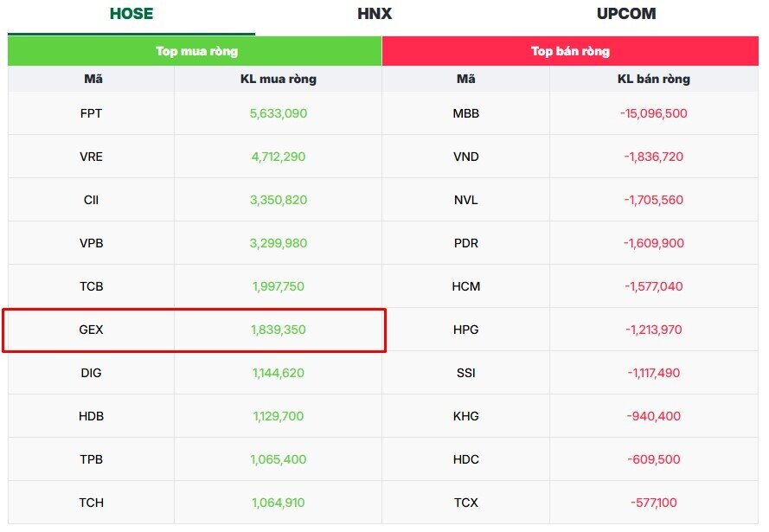Click TCB net buy value 1,997,750
The height and width of the screenshot is (532, 769).
click(278, 285)
